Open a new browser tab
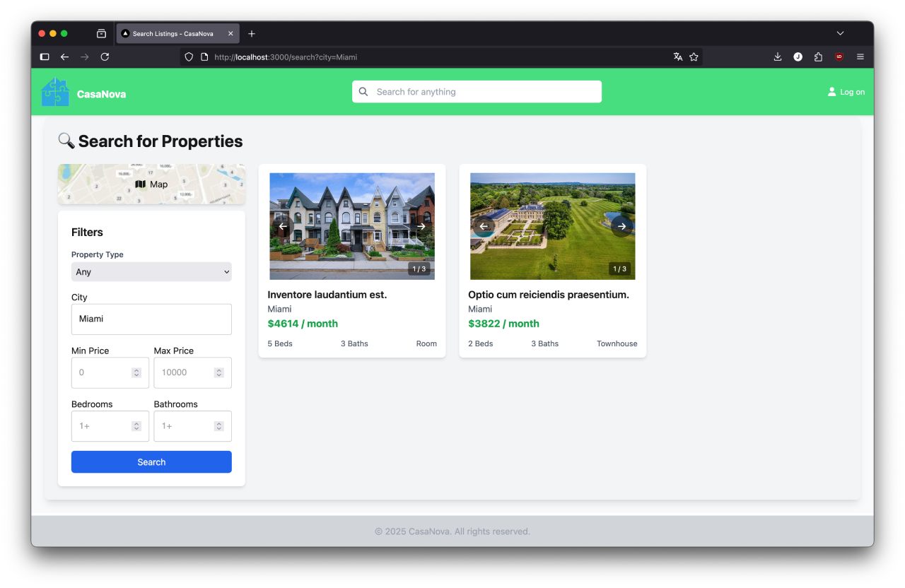Viewport: 905px width, 588px height. 252,33
